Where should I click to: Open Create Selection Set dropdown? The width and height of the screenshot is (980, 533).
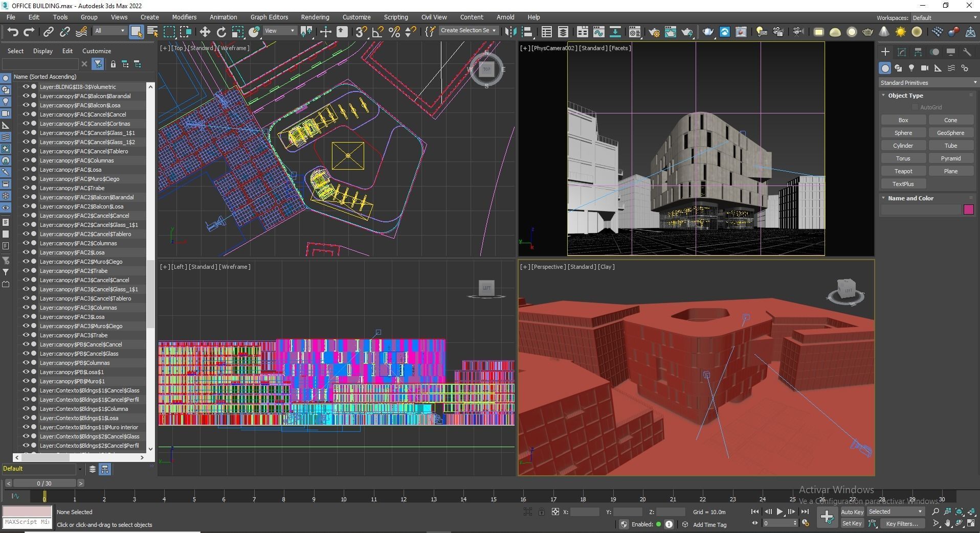click(468, 31)
